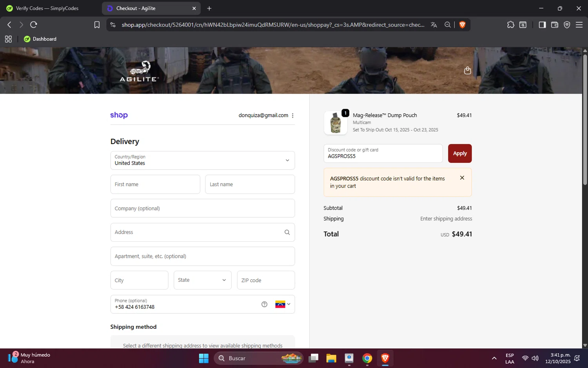Bookmark this page with the bookmark icon
This screenshot has height=368, width=588.
point(97,25)
